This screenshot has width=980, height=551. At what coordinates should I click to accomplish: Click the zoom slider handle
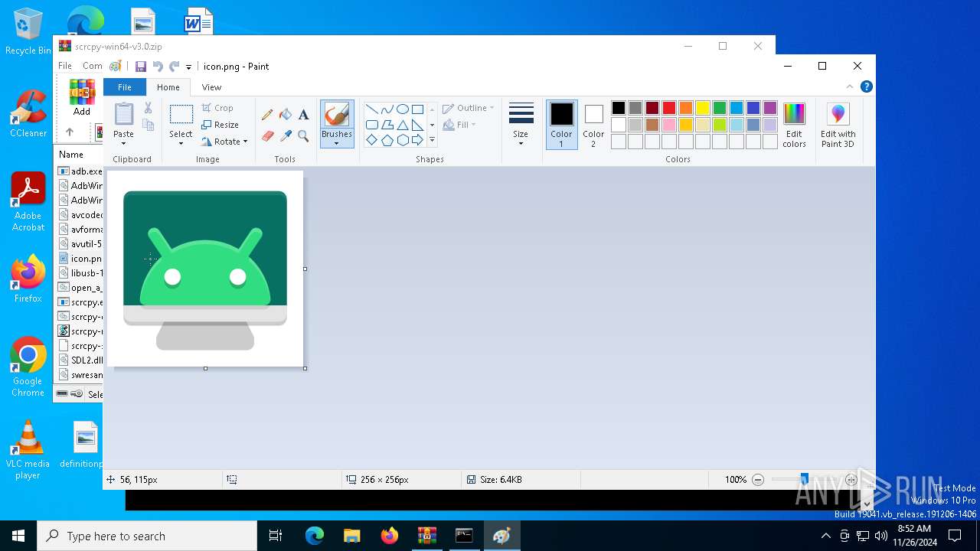(804, 480)
